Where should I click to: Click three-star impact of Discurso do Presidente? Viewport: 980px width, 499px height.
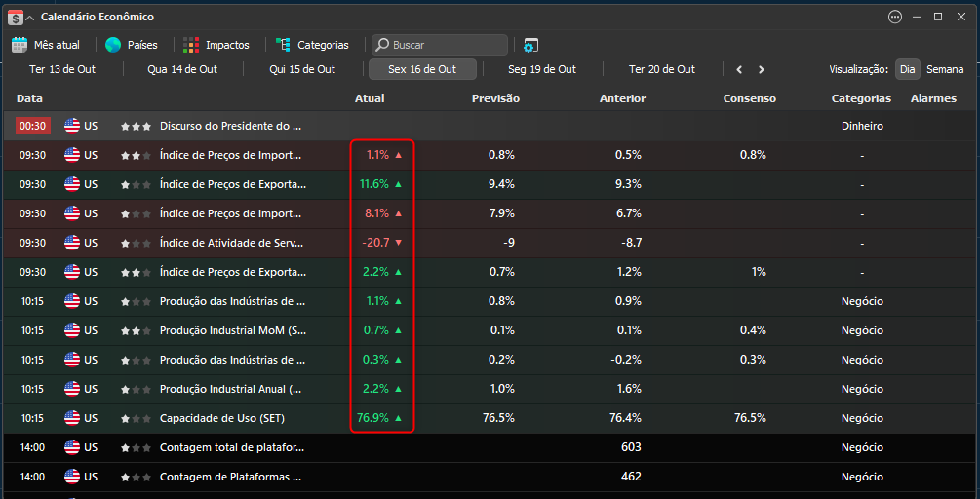tap(137, 126)
